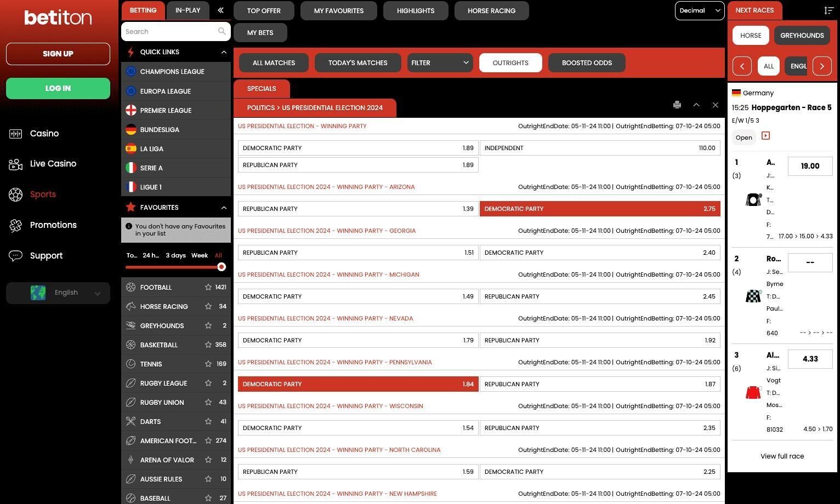The image size is (840, 504).
Task: Favourite Greyhounds with its star
Action: point(208,325)
